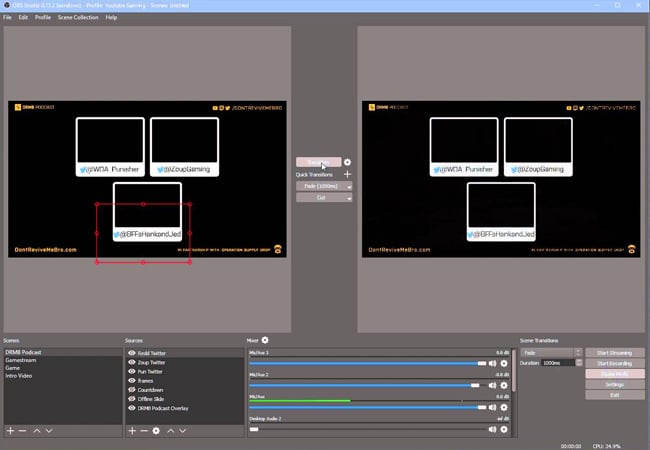
Task: Open the Cut quick transition dropdown arrow
Action: point(349,198)
